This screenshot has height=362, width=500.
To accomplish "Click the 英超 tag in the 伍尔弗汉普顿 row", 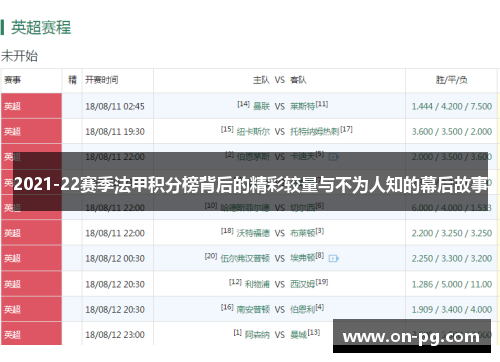I will coord(12,258).
